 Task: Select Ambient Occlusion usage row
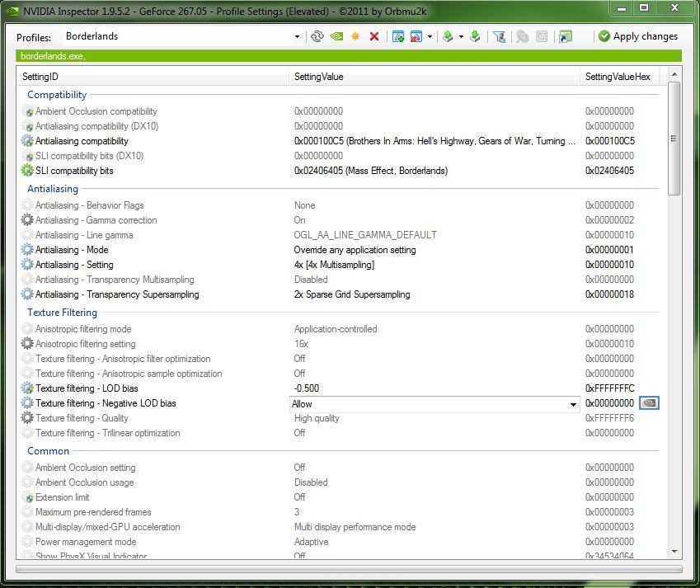click(x=340, y=482)
